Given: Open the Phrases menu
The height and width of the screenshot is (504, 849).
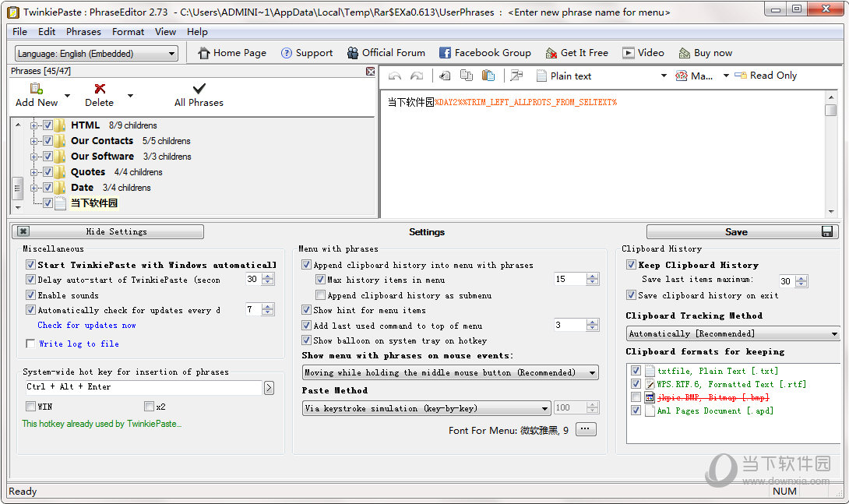Looking at the screenshot, I should point(83,32).
